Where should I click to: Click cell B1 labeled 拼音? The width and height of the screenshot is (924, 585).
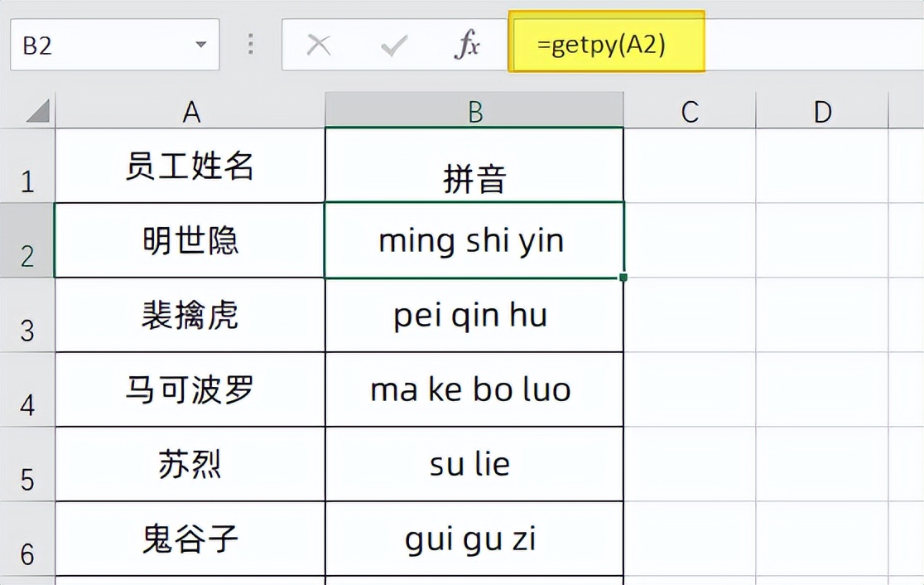coord(474,165)
